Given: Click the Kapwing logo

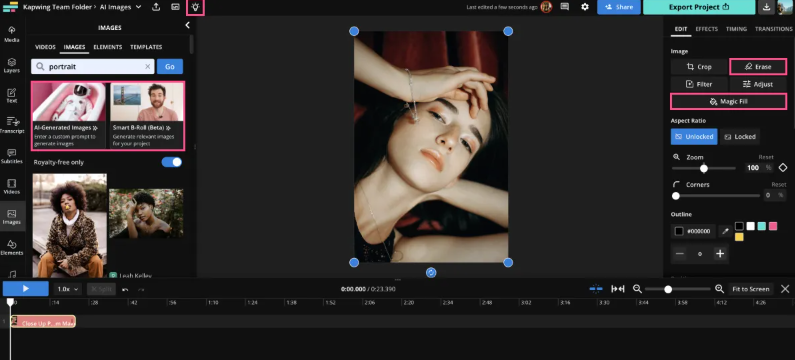Looking at the screenshot, I should coord(10,7).
